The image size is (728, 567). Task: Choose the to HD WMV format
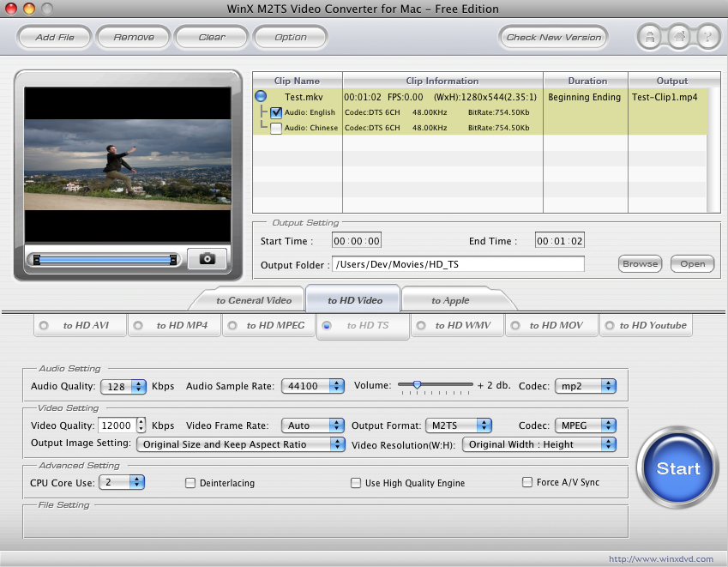click(457, 325)
